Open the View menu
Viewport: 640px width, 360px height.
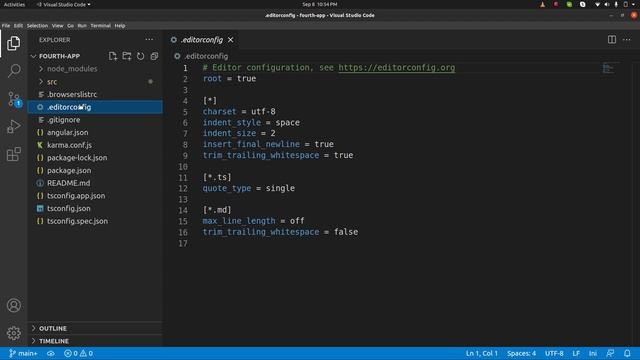pos(58,25)
